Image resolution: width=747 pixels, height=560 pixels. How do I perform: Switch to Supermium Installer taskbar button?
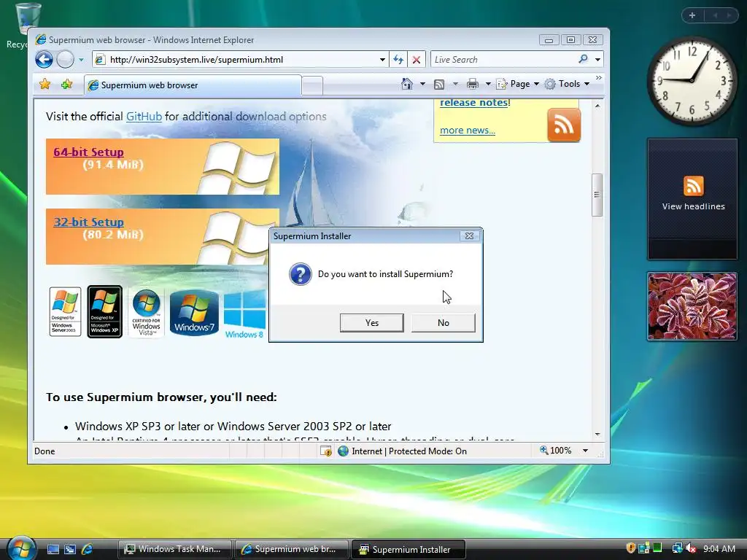pos(409,550)
